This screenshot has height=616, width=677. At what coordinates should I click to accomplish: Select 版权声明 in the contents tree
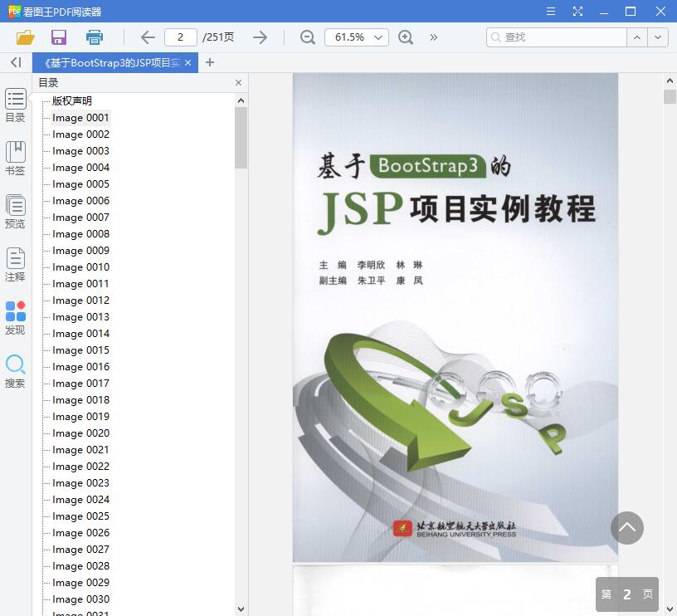[72, 100]
